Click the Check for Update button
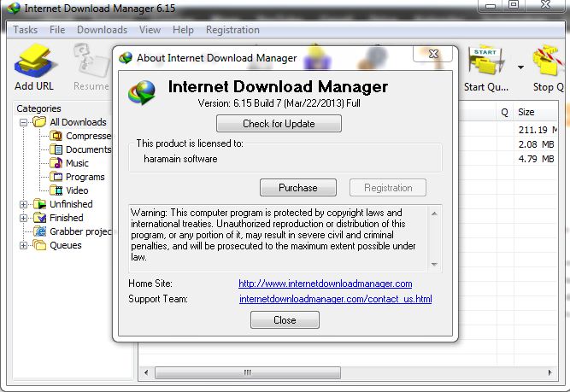The width and height of the screenshot is (570, 392). pyautogui.click(x=279, y=124)
